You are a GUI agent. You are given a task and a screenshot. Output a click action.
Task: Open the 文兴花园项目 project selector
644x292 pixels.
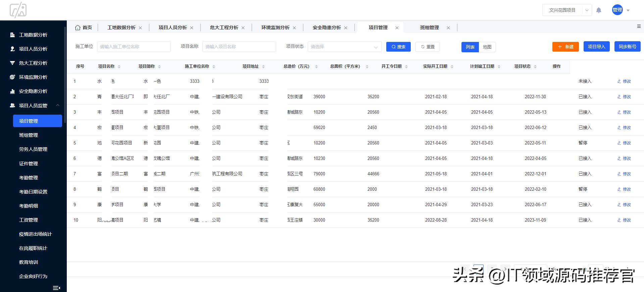(x=567, y=10)
